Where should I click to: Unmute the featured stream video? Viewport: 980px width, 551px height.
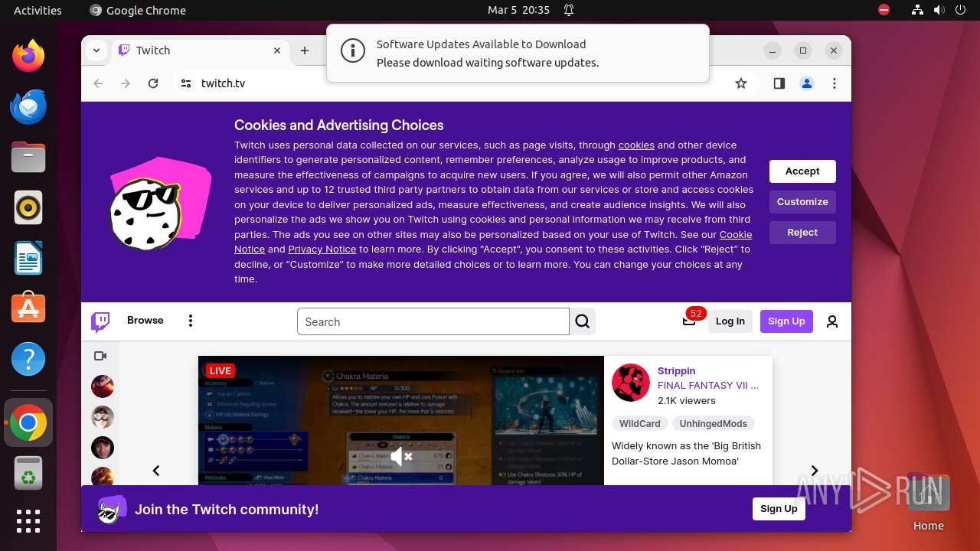[401, 457]
